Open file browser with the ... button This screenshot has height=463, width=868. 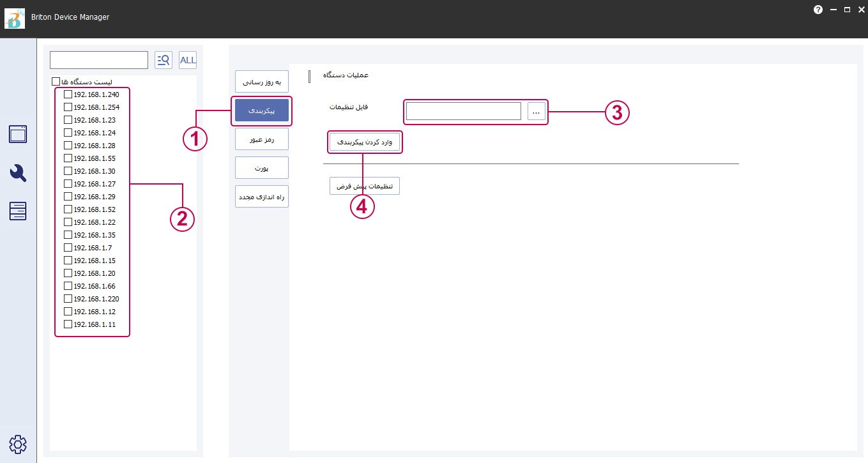pos(537,112)
